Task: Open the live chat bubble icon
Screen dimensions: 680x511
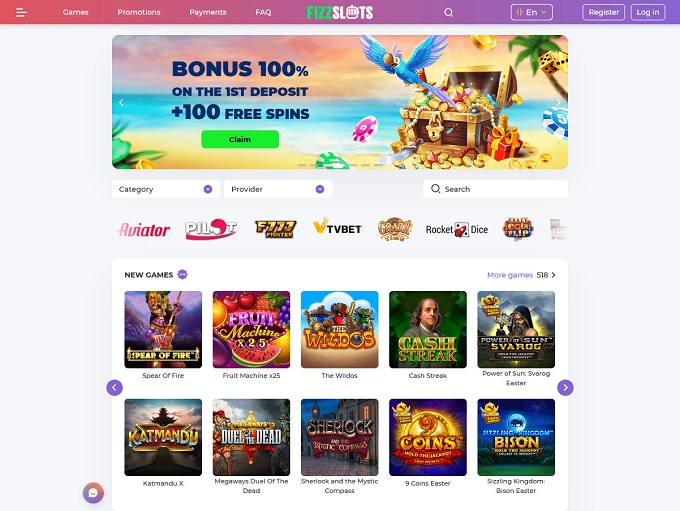Action: tap(93, 493)
